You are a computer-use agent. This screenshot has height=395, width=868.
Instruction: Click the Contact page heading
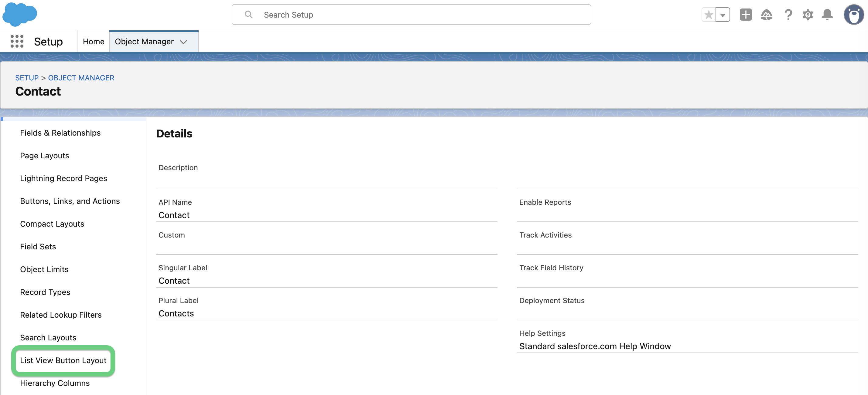pos(38,92)
